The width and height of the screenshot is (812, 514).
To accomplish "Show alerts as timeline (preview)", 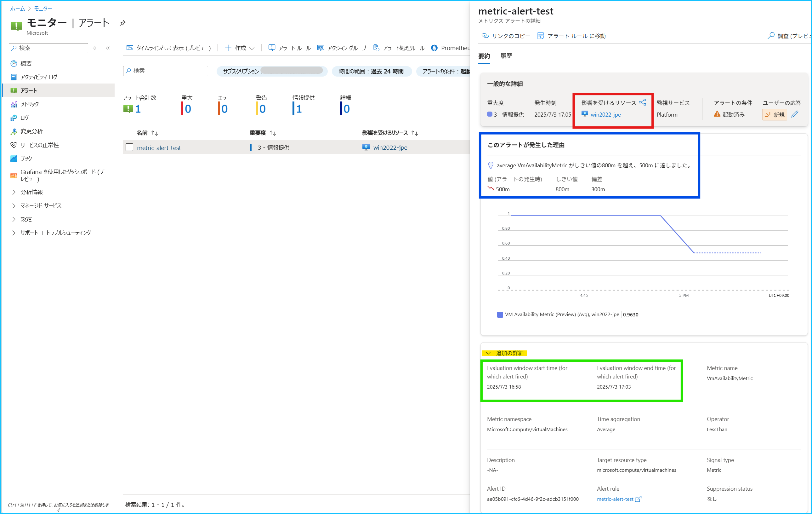I will (x=169, y=48).
